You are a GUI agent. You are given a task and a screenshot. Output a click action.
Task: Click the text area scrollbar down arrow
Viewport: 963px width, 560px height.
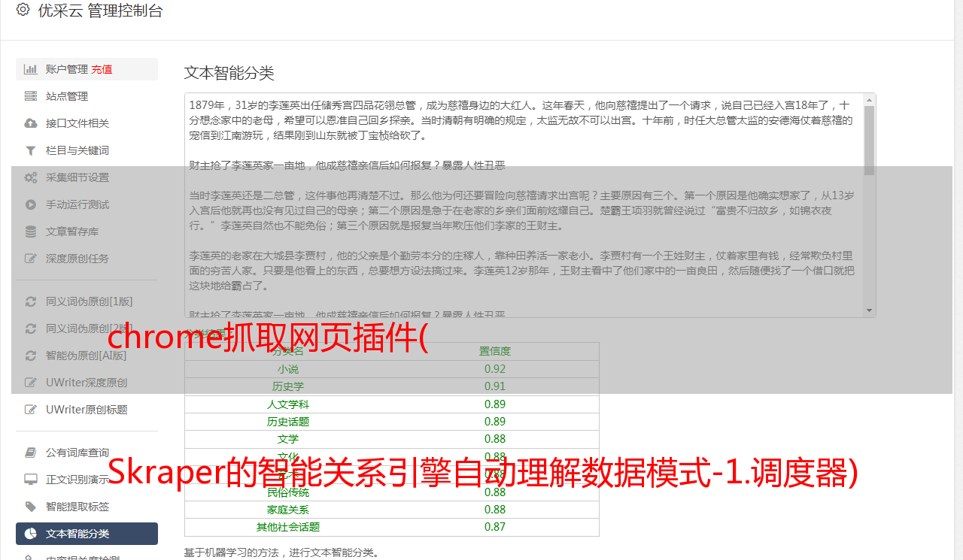point(870,310)
